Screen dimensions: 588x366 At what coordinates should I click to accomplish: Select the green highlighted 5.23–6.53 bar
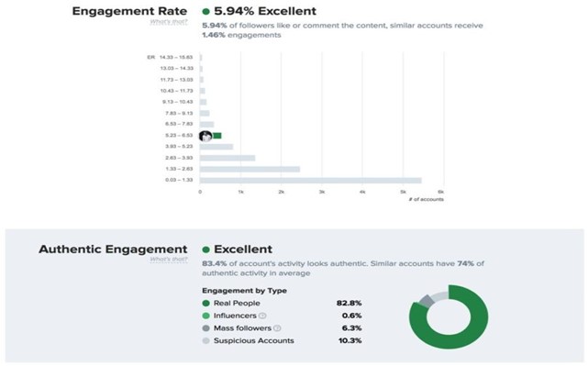[x=216, y=136]
